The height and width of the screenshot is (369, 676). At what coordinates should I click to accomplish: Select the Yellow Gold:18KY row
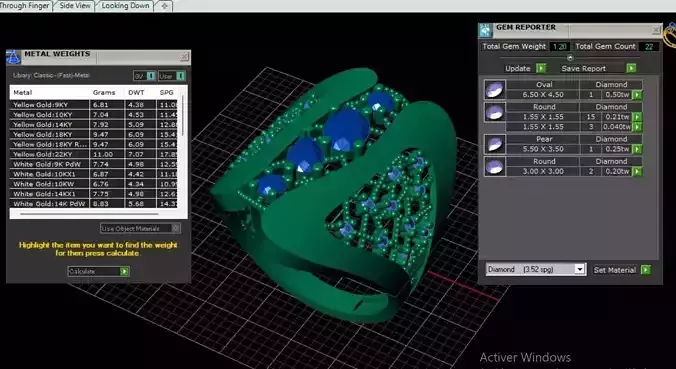click(x=94, y=134)
